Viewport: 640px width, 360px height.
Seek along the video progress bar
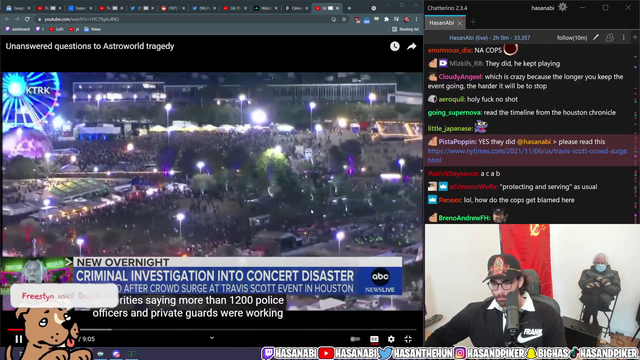point(212,329)
